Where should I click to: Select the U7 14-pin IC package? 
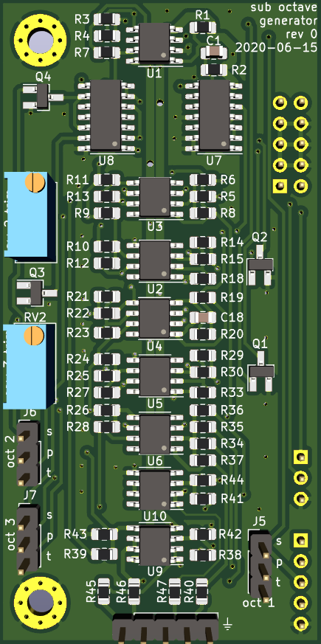tap(214, 115)
